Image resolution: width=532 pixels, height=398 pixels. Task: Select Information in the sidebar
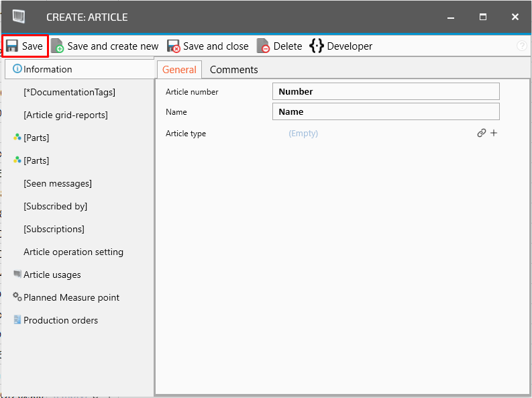tap(48, 69)
